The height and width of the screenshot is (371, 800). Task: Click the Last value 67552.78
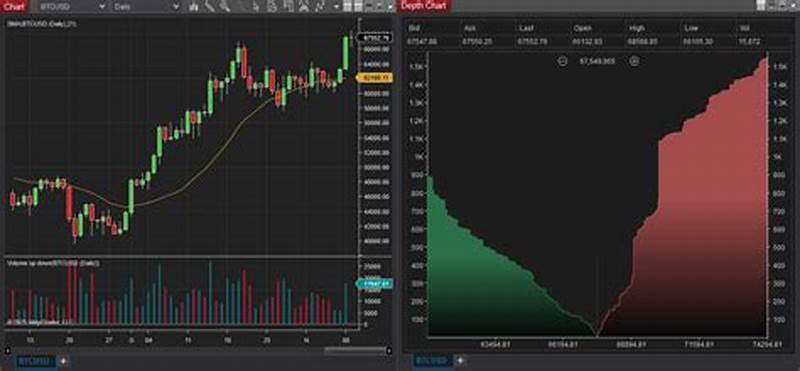click(x=533, y=41)
